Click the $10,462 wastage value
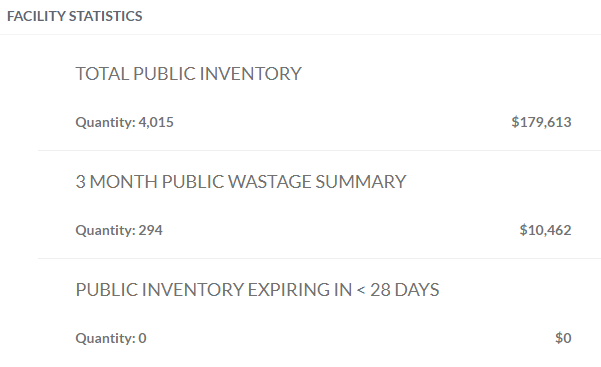 (545, 230)
